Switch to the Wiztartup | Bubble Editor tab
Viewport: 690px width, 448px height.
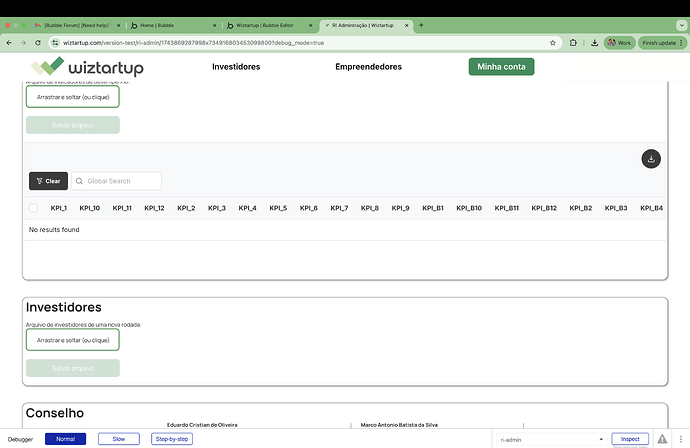coord(268,25)
